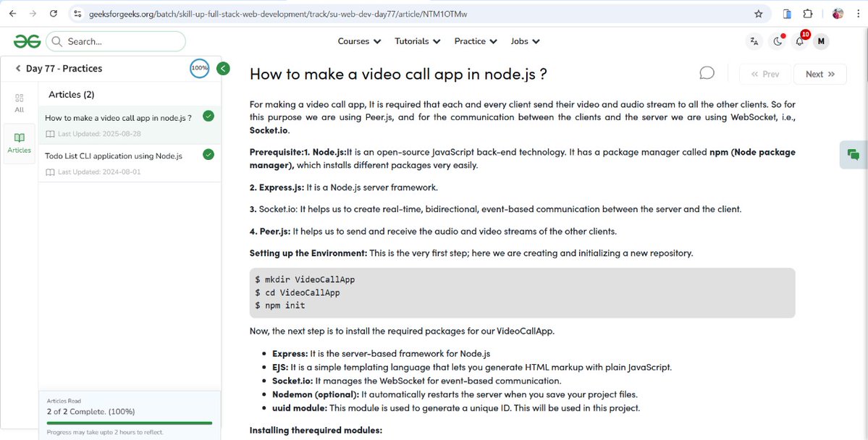Toggle dark mode moon icon
This screenshot has height=440, width=868.
coord(778,41)
